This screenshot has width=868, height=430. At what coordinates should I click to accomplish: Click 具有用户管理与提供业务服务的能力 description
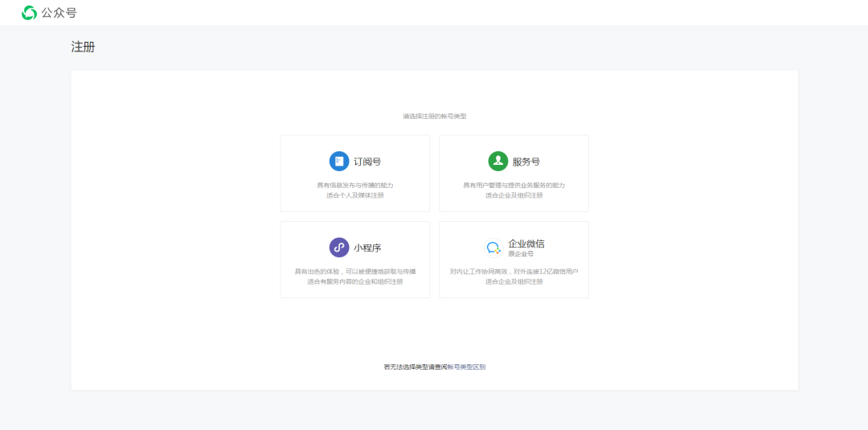(514, 186)
